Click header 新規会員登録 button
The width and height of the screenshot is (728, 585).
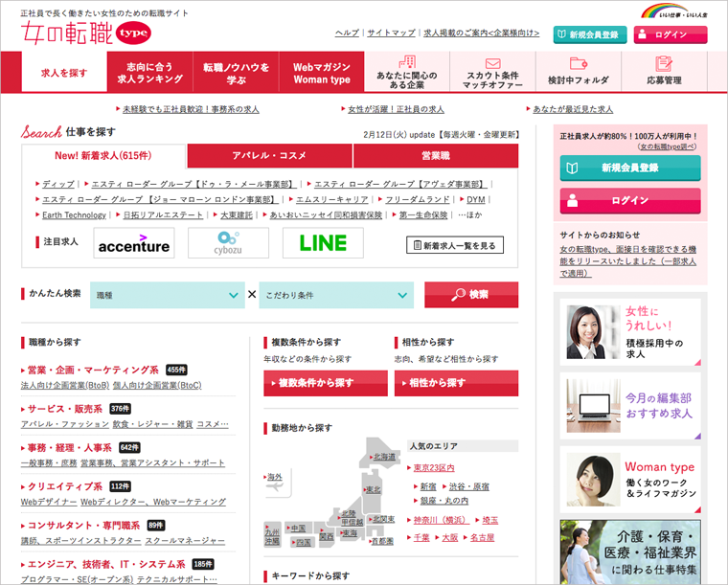[590, 34]
